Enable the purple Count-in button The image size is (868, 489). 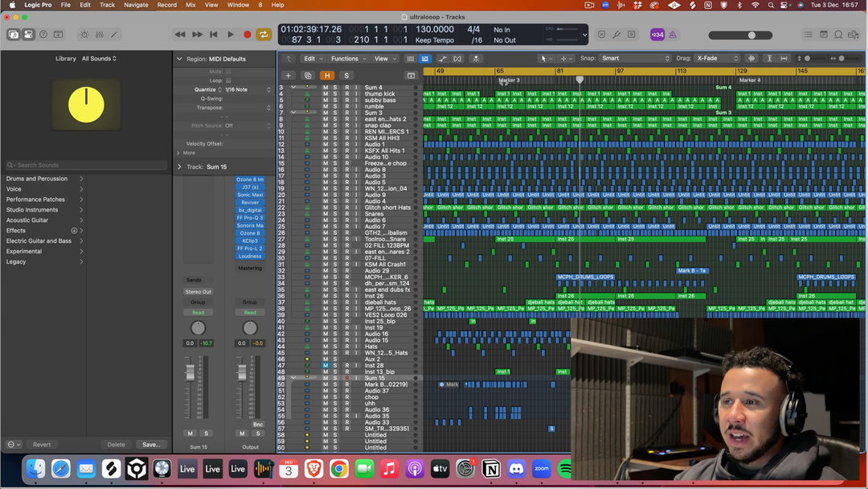pos(657,35)
